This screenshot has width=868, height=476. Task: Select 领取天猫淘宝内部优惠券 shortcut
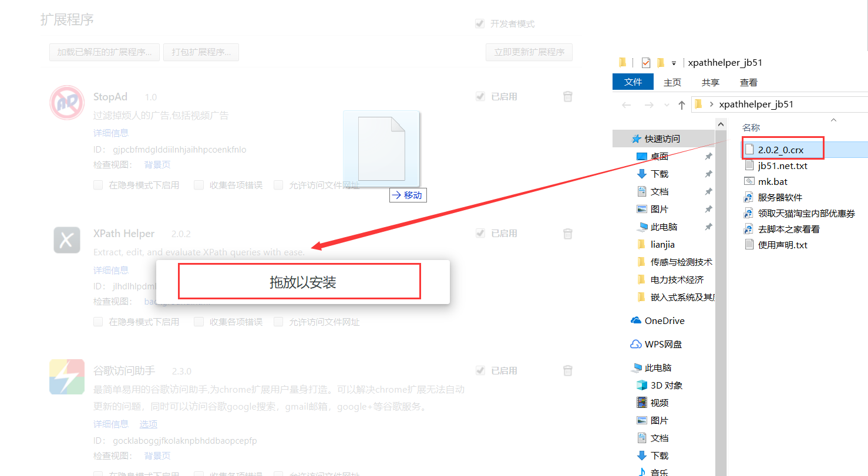click(799, 213)
